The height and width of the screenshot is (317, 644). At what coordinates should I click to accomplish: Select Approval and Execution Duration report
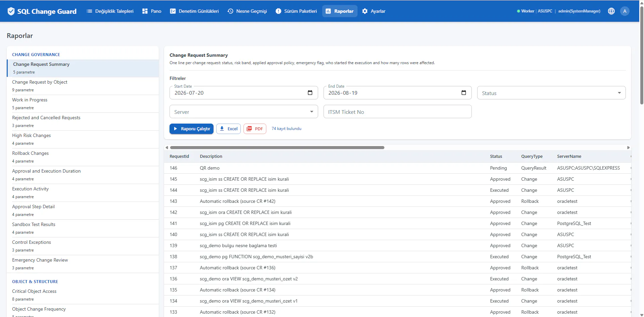[x=83, y=175]
